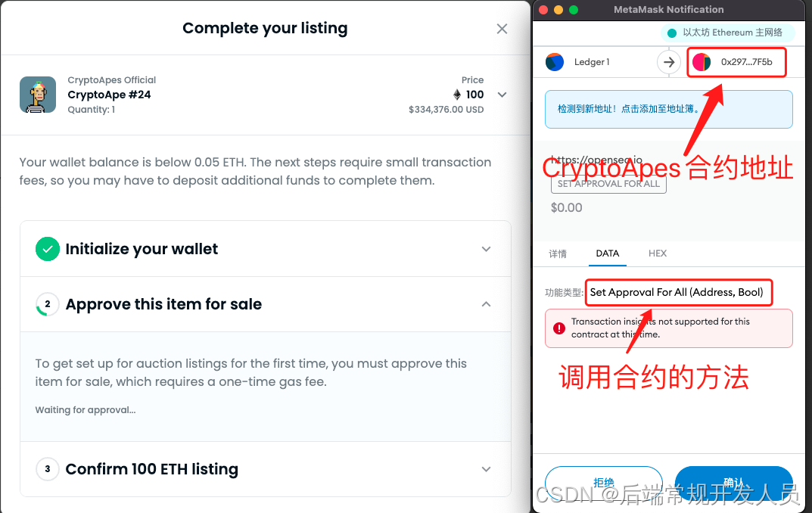This screenshot has height=513, width=812.
Task: Click the green completed checkmark icon
Action: coord(48,249)
